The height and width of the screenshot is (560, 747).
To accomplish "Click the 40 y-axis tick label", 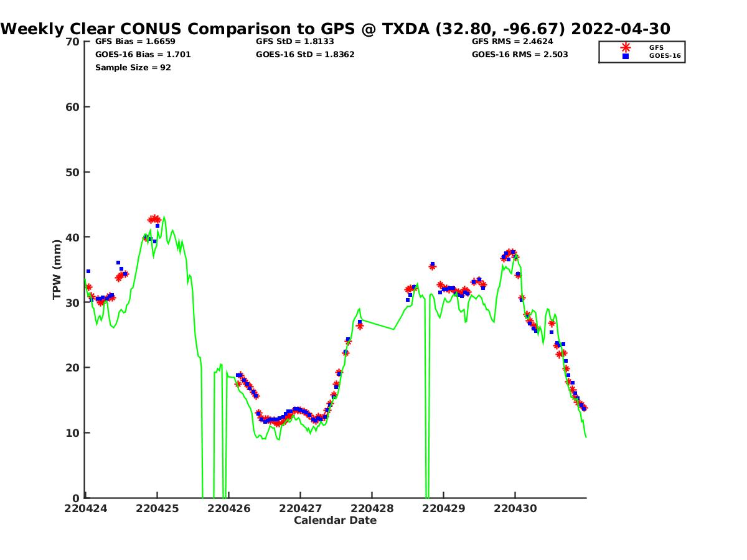I will (x=73, y=237).
